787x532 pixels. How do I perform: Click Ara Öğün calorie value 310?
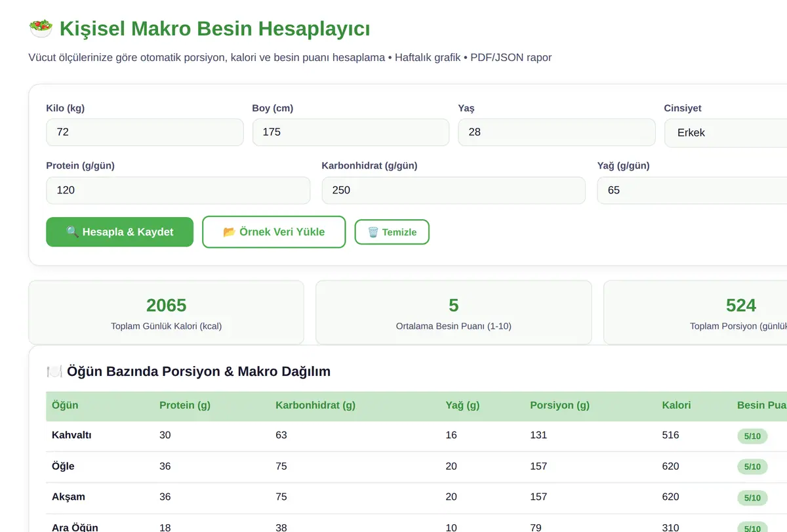pyautogui.click(x=670, y=527)
